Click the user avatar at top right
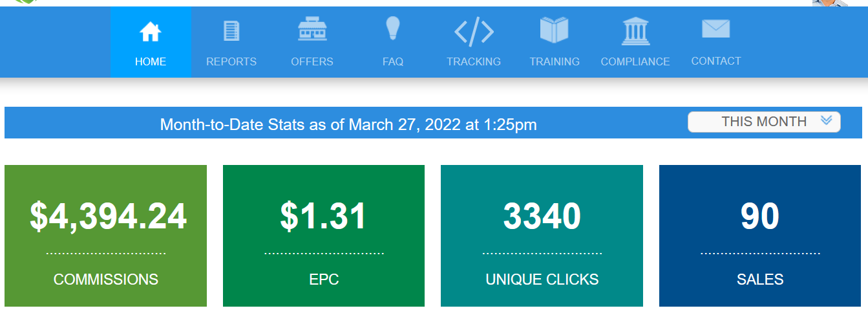Screen dimensions: 868x328 (x=831, y=3)
